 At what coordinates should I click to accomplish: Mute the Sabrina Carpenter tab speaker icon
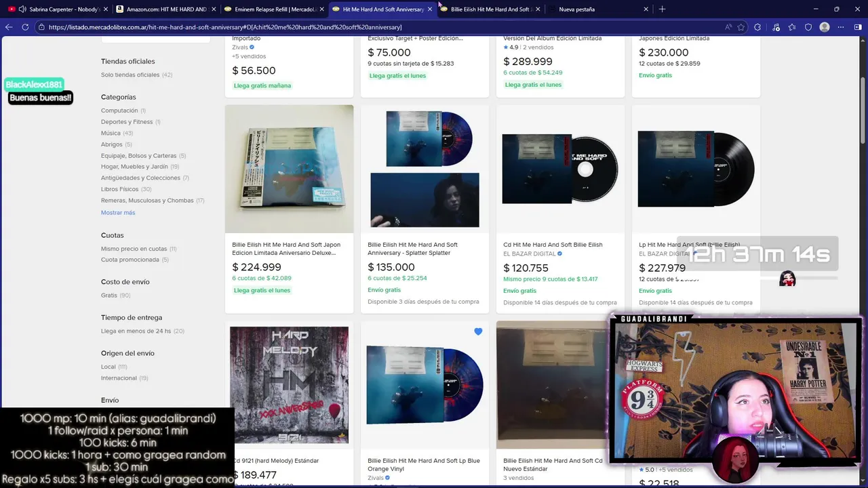tap(22, 9)
